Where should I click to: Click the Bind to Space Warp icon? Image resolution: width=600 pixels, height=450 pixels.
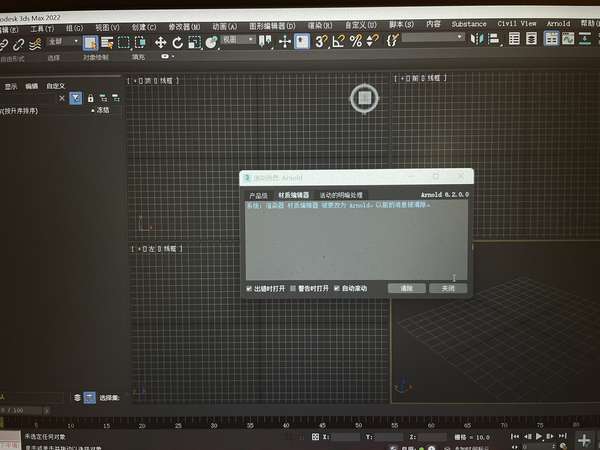click(x=35, y=44)
